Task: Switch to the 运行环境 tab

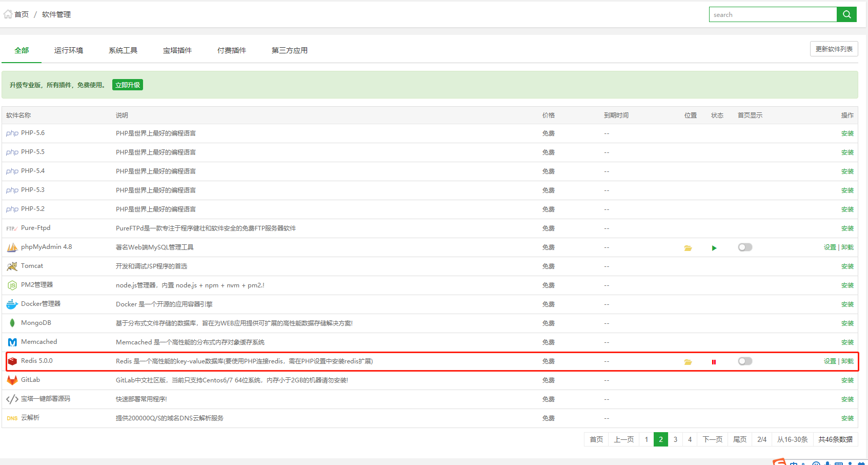Action: (69, 50)
